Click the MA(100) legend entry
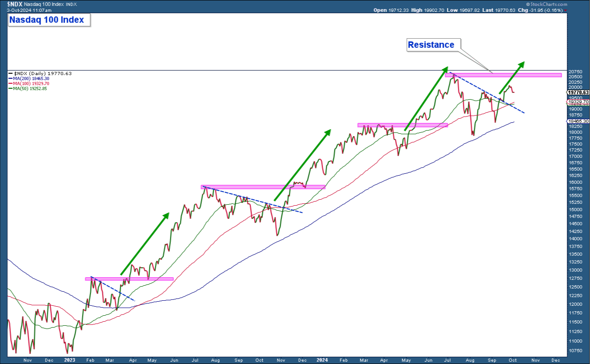The image size is (590, 364). pyautogui.click(x=31, y=84)
